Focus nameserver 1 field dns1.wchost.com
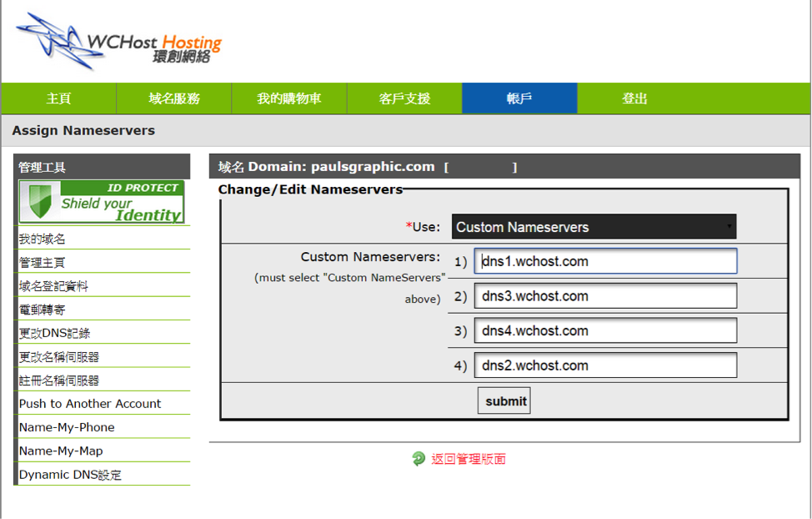 coord(605,261)
